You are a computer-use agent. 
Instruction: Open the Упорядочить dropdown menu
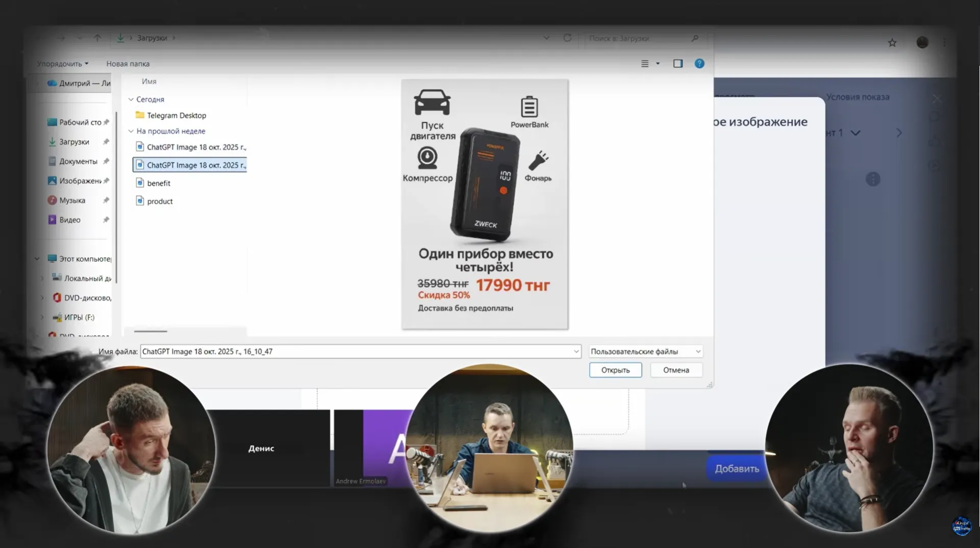tap(63, 64)
